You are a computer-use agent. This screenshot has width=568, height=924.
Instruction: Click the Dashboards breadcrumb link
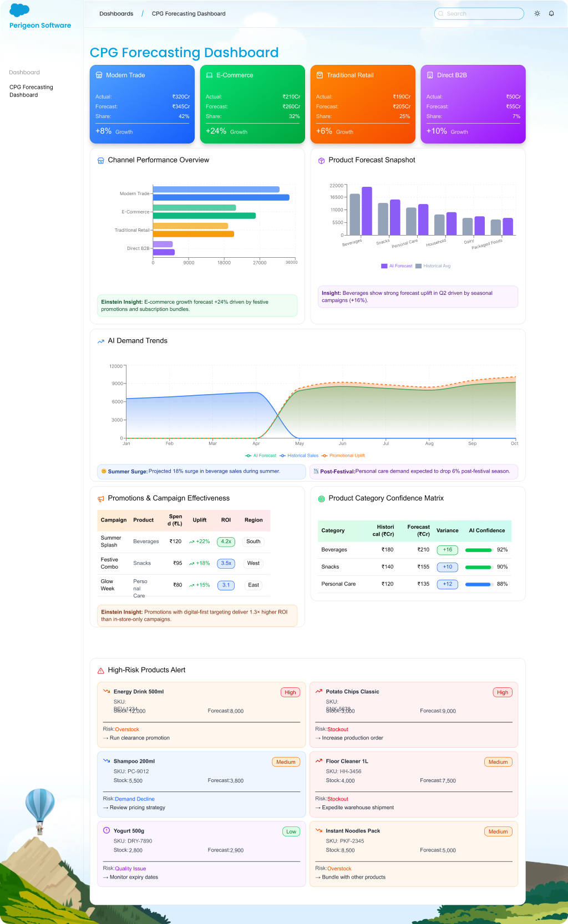click(x=116, y=14)
